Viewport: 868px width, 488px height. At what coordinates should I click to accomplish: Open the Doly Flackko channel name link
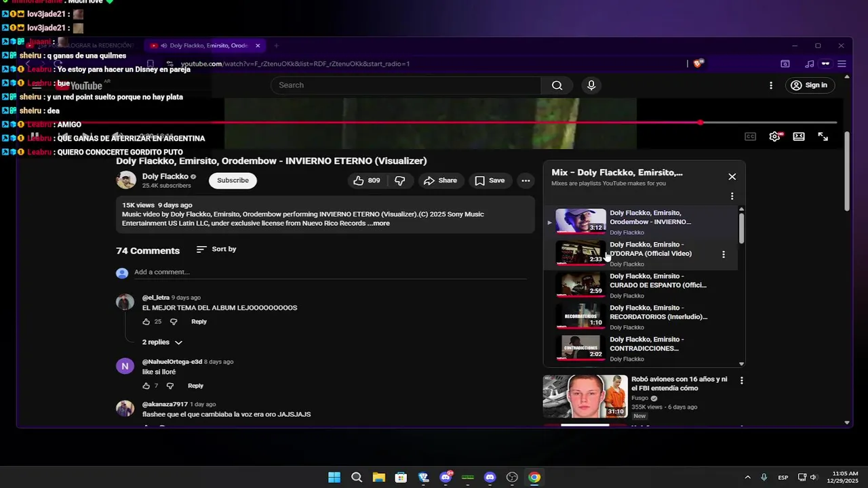pos(165,176)
